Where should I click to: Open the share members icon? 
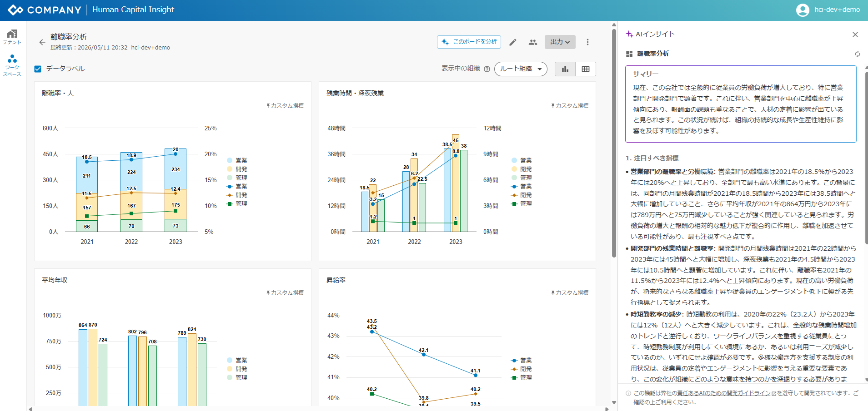click(533, 42)
